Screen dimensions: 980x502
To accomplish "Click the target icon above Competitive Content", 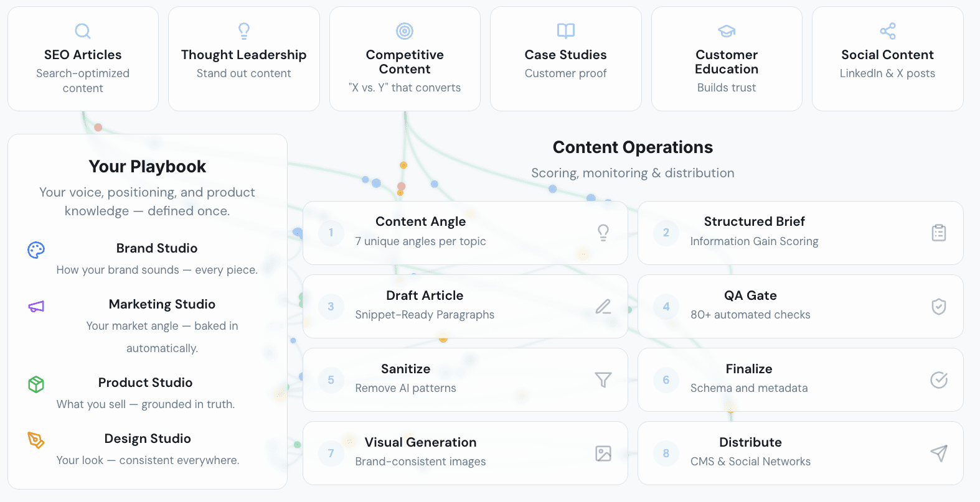I will [x=405, y=31].
